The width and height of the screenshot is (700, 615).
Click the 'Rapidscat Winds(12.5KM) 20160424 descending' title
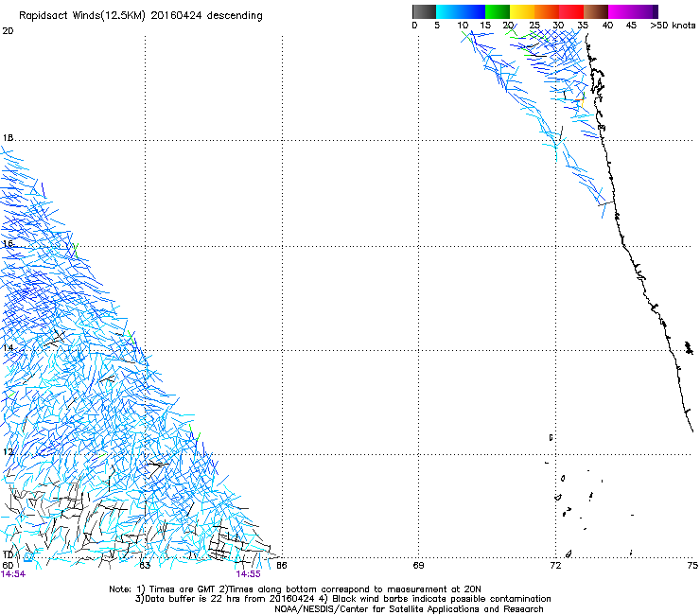141,16
